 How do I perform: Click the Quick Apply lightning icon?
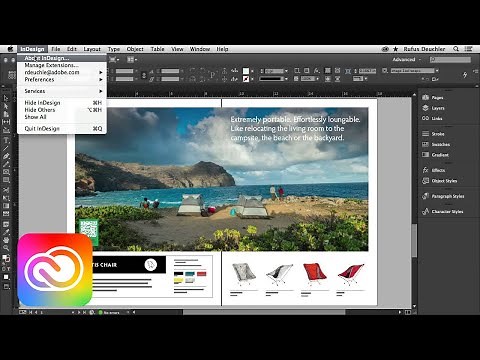pos(465,75)
